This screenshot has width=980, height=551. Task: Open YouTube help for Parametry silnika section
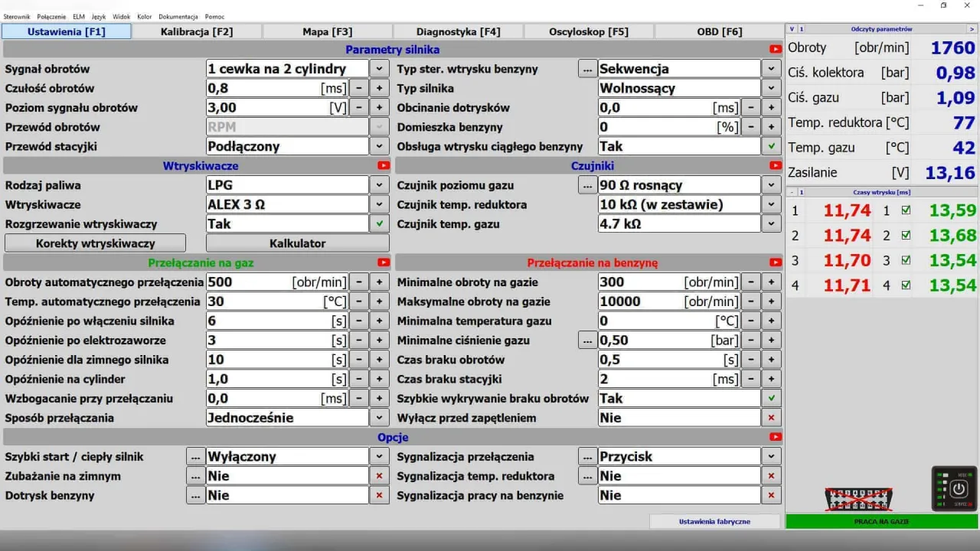776,50
